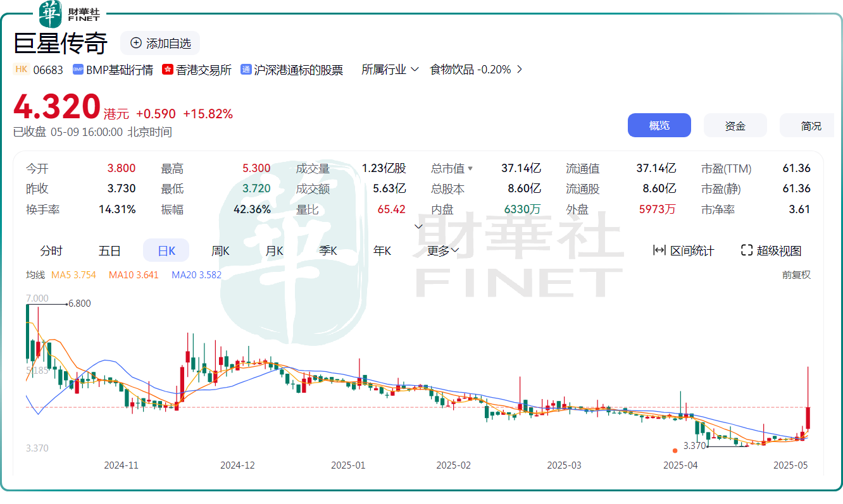Click the 香港交易所 label
The image size is (843, 504).
[x=204, y=70]
